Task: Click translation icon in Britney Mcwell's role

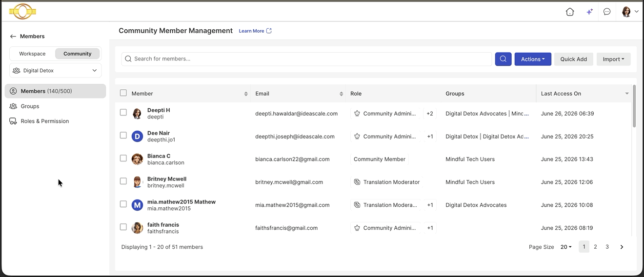Action: [x=357, y=182]
